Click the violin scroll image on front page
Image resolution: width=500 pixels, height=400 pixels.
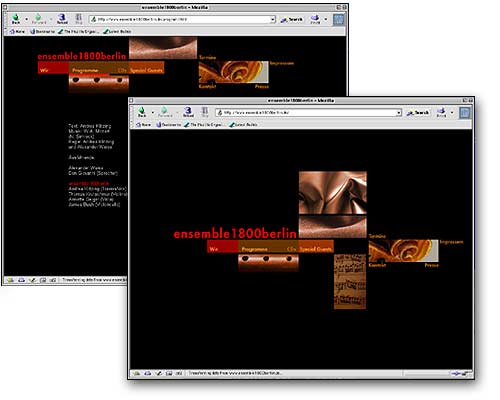pos(403,251)
